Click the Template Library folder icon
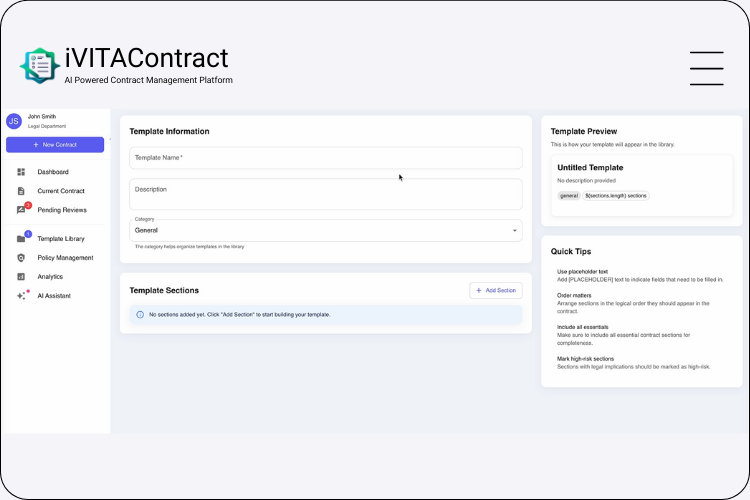The height and width of the screenshot is (500, 750). [21, 239]
